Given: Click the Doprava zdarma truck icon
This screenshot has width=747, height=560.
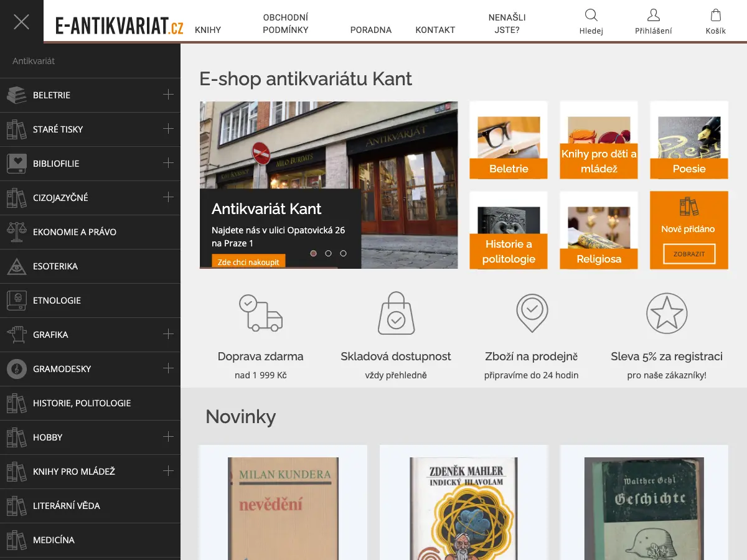Looking at the screenshot, I should [260, 313].
